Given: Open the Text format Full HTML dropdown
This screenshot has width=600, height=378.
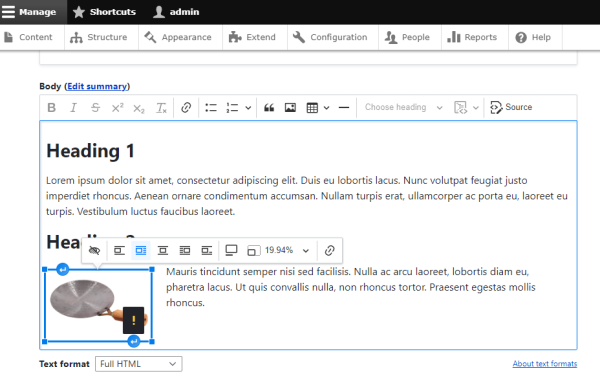Looking at the screenshot, I should pos(139,364).
